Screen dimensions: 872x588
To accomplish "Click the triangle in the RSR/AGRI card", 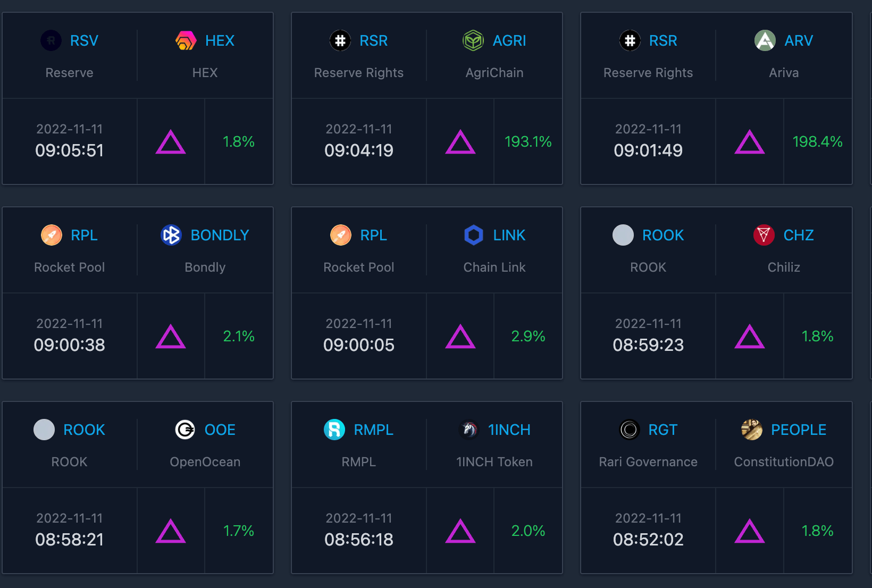I will [460, 142].
